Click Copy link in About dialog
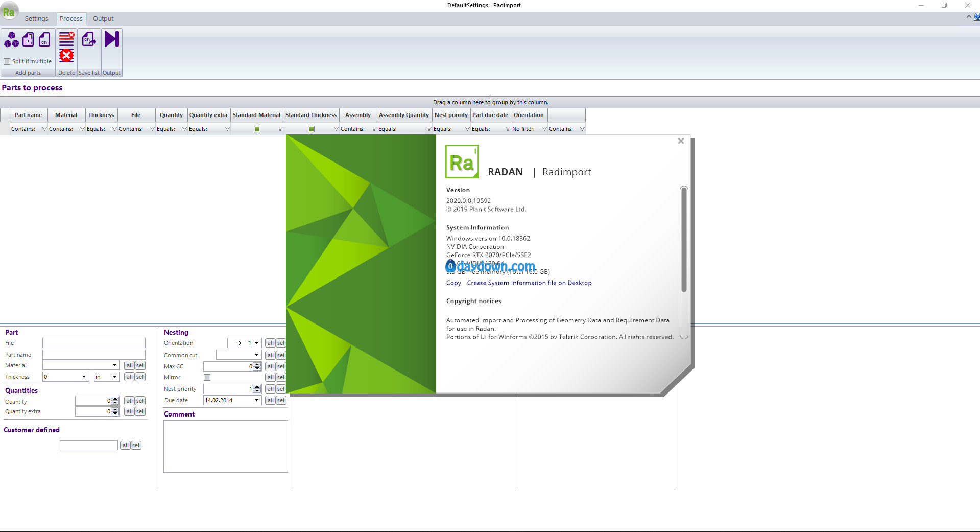This screenshot has width=980, height=532. pos(453,283)
